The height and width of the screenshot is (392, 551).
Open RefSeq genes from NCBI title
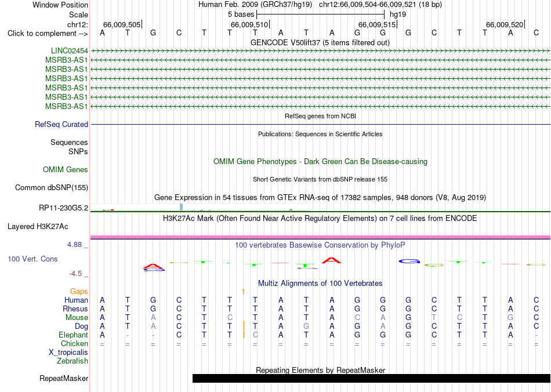click(320, 116)
